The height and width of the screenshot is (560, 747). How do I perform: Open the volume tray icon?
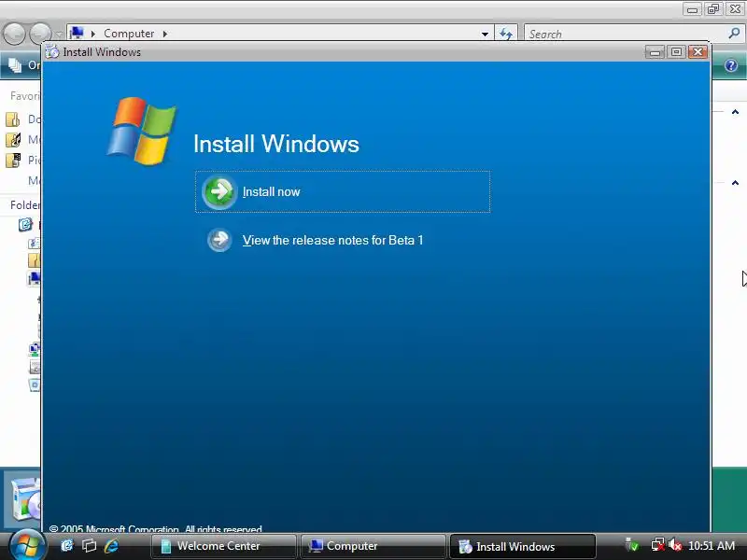[674, 545]
